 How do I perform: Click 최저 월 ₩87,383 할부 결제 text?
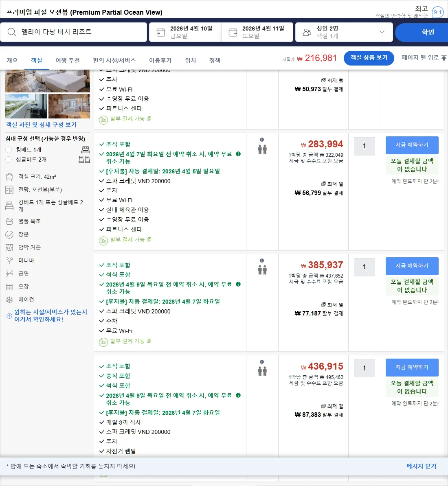tap(319, 411)
